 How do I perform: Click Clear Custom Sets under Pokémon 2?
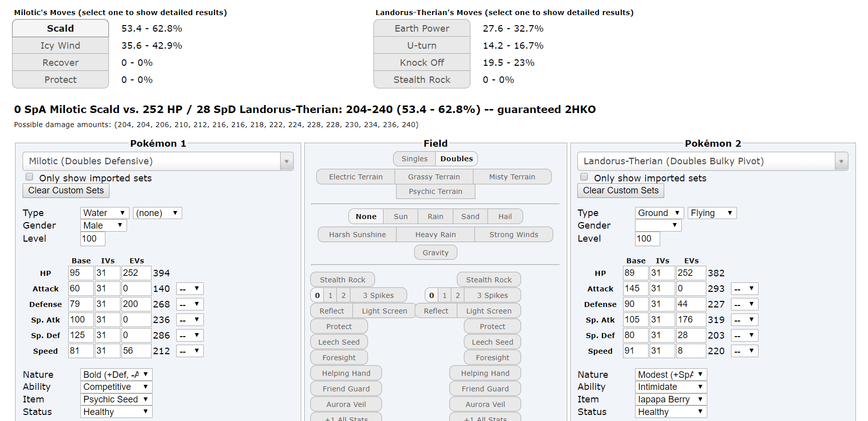coord(621,190)
